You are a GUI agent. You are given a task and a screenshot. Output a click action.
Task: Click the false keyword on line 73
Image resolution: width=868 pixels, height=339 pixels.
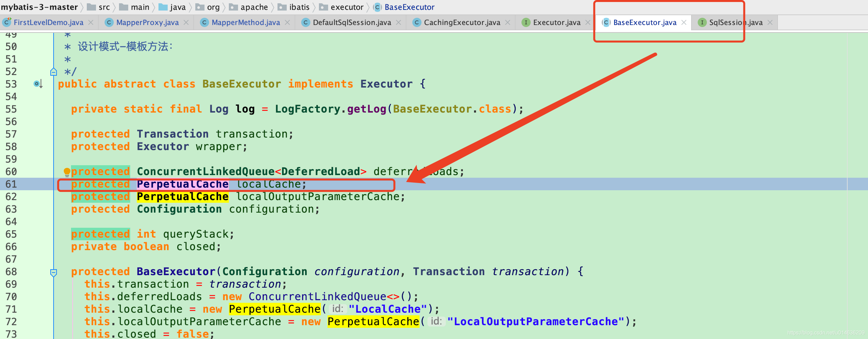[x=192, y=334]
